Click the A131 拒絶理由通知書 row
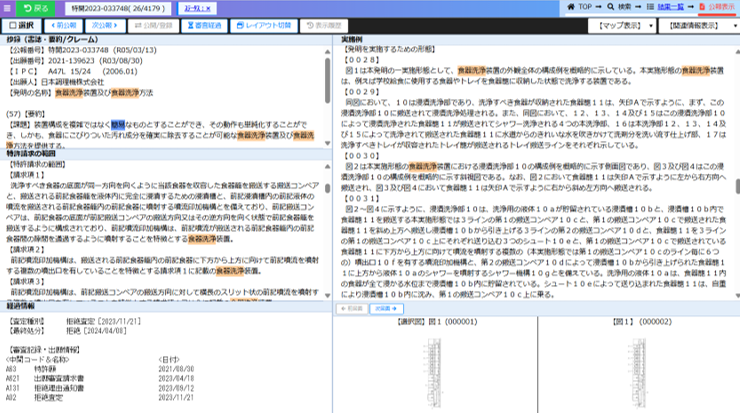The width and height of the screenshot is (740, 413). pyautogui.click(x=100, y=388)
